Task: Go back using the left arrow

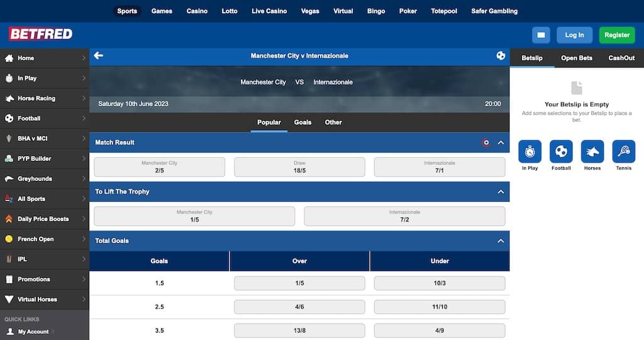Action: point(99,55)
